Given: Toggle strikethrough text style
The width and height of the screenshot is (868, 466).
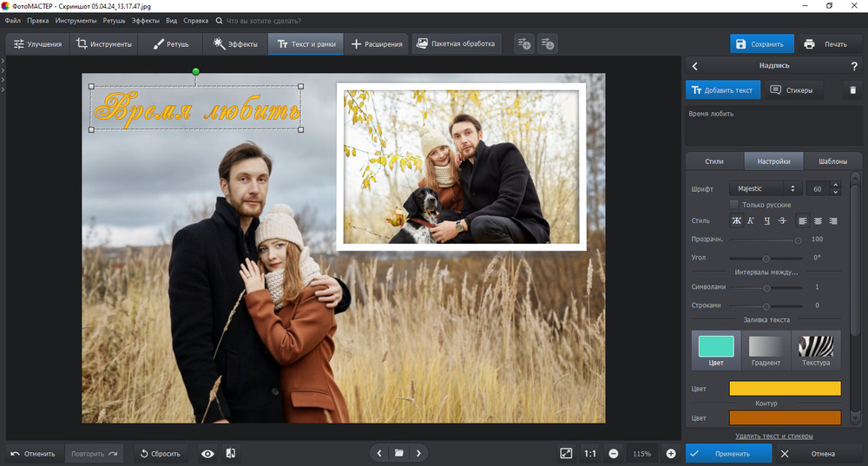Looking at the screenshot, I should coord(781,220).
